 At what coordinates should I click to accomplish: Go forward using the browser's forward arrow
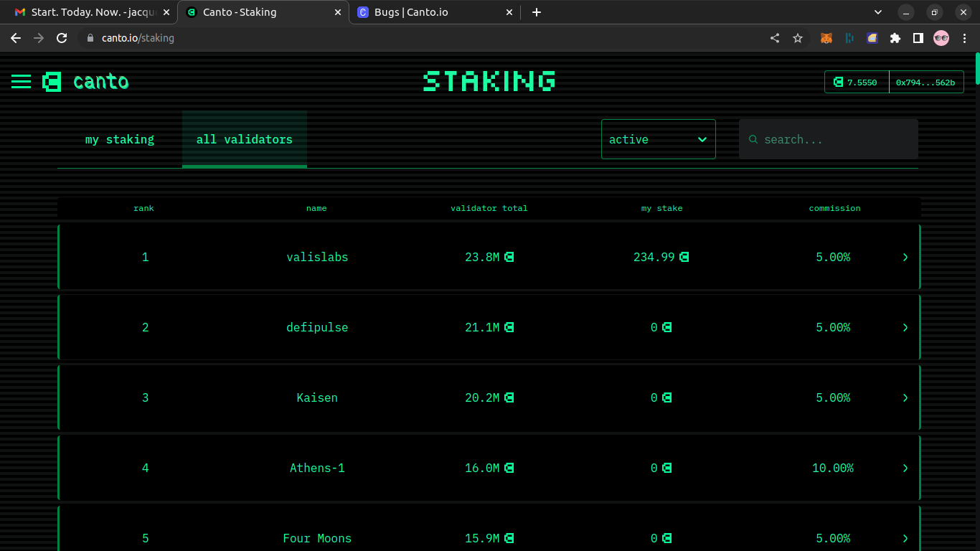click(39, 38)
